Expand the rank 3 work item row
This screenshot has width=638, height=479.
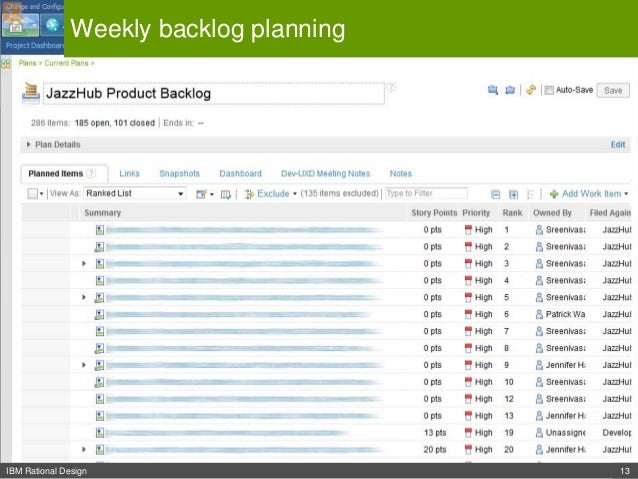(x=84, y=264)
